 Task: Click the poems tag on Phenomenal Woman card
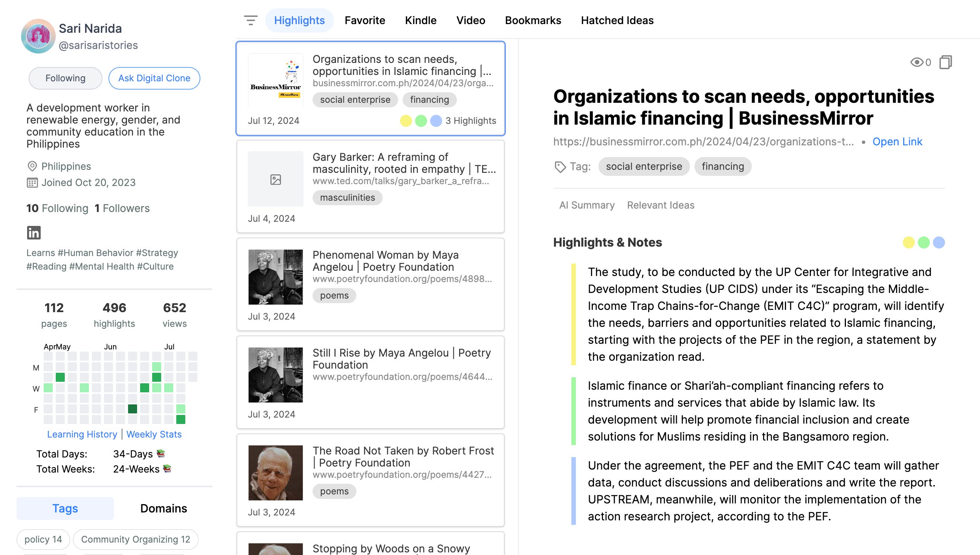[334, 296]
